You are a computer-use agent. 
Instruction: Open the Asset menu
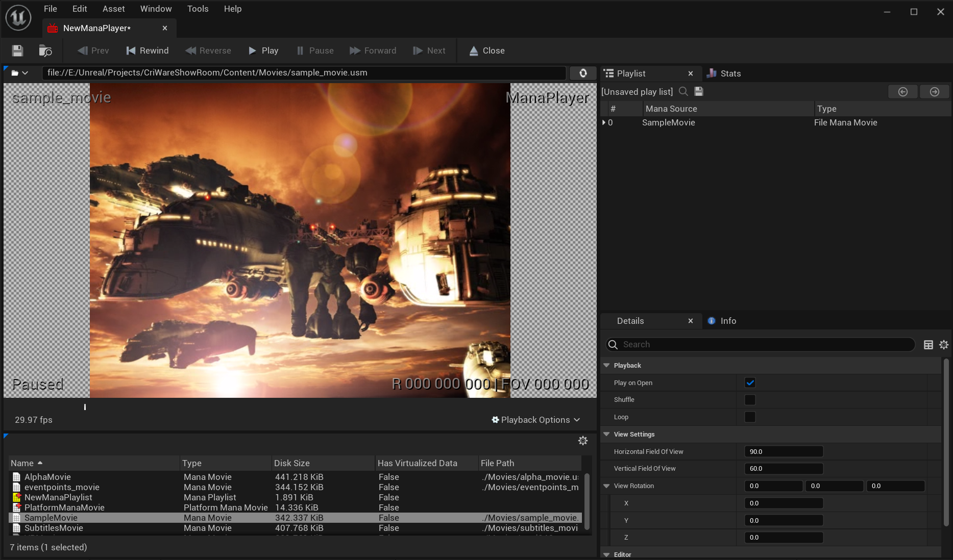coord(113,9)
